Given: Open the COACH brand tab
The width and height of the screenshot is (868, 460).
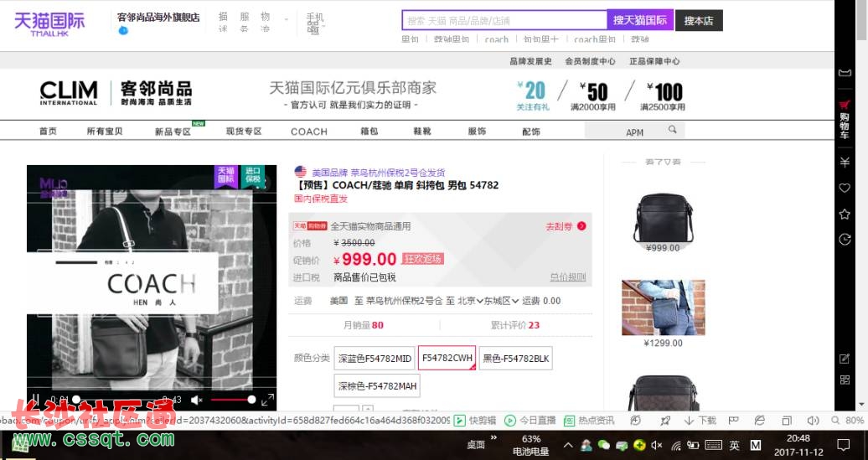Looking at the screenshot, I should [309, 132].
